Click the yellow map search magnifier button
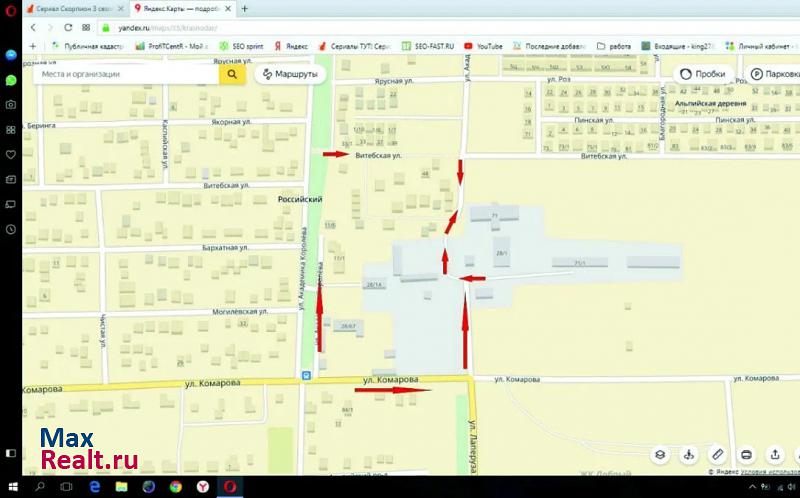The height and width of the screenshot is (498, 800). pos(232,74)
